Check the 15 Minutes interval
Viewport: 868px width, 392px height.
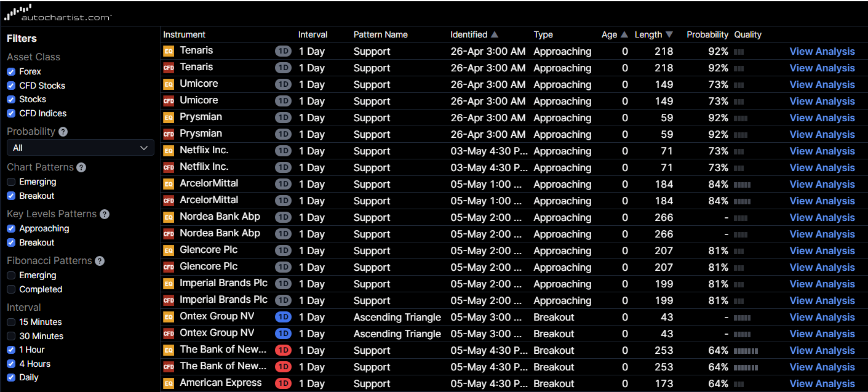tap(11, 322)
